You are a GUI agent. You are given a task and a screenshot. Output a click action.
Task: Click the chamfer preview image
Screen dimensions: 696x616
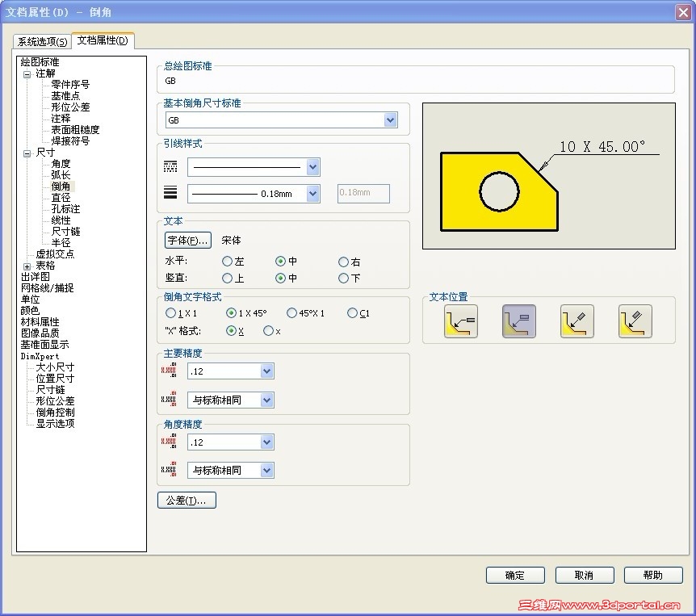(548, 176)
